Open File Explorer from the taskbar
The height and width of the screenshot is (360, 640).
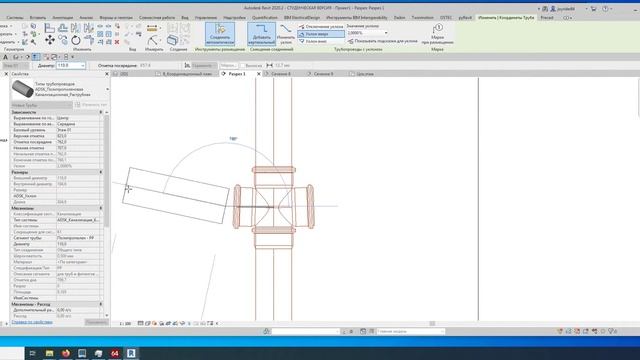pos(49,353)
